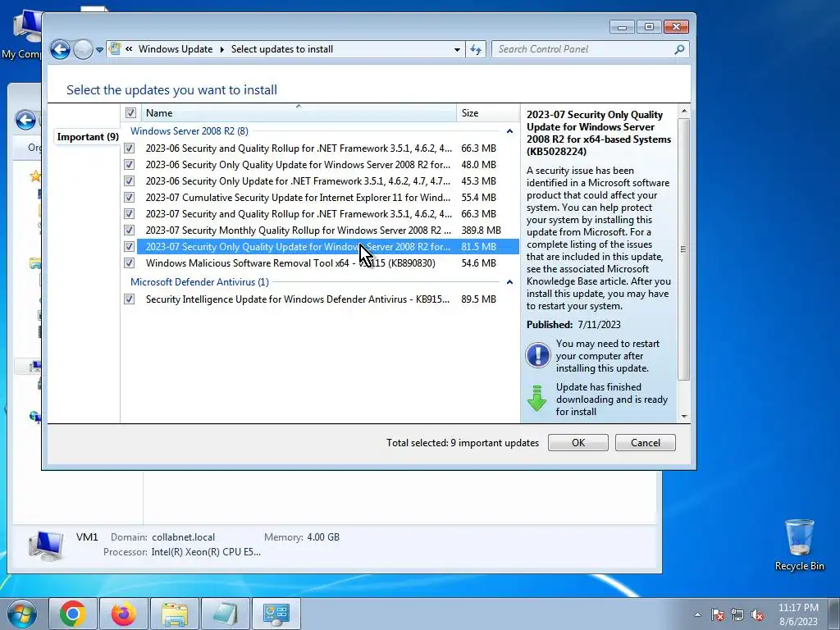Collapse Microsoft Defender Antivirus group
Screen dimensions: 840x630
point(509,282)
